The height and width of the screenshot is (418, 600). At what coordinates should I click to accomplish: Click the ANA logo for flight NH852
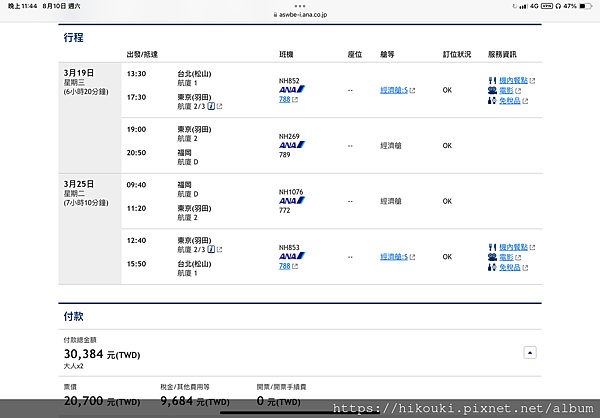292,90
